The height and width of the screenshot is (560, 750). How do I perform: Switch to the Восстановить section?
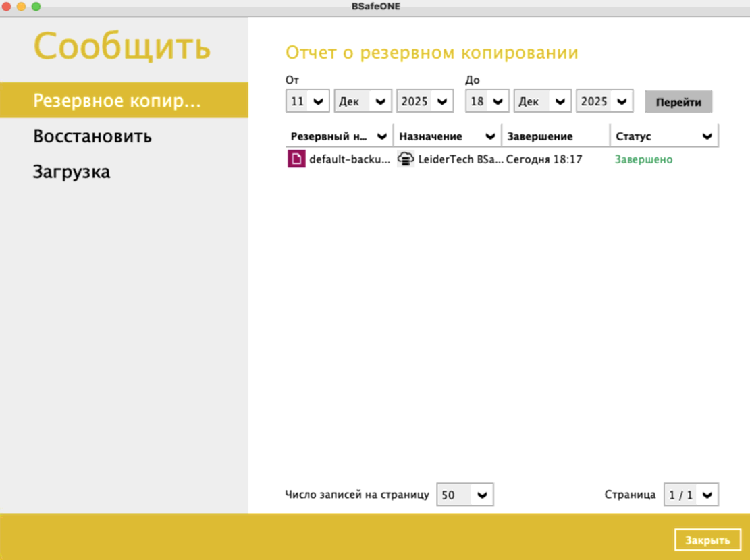pos(92,136)
